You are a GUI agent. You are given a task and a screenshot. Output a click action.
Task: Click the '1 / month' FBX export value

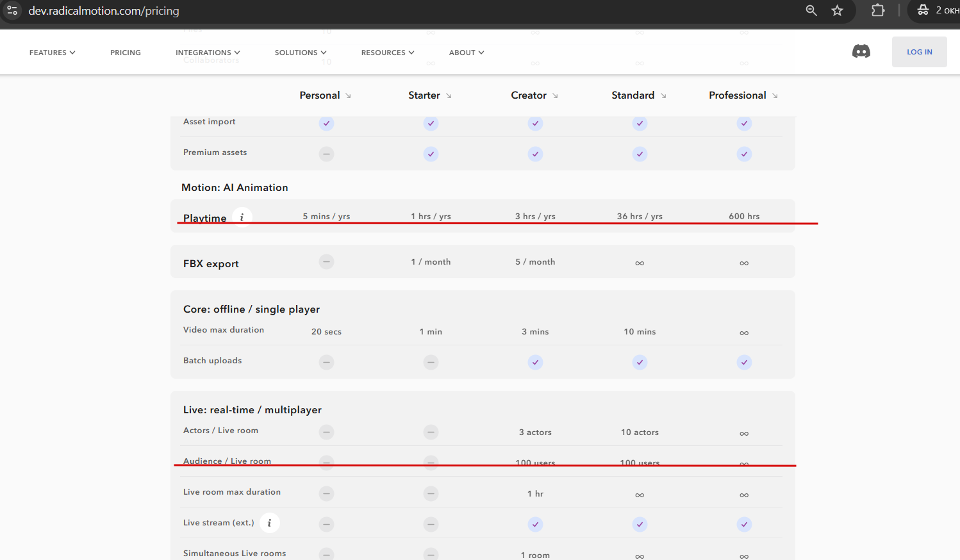(431, 262)
